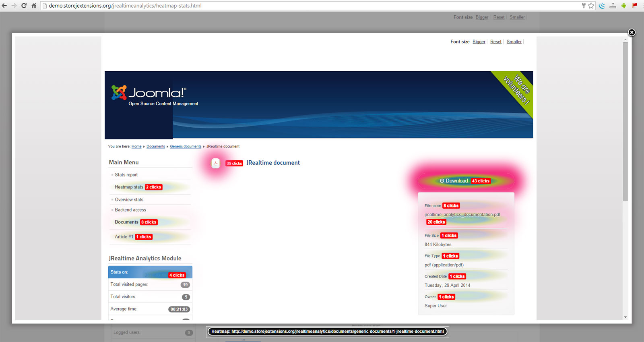644x342 pixels.
Task: Click the 1 clicks badge beside File Type
Action: 450,256
